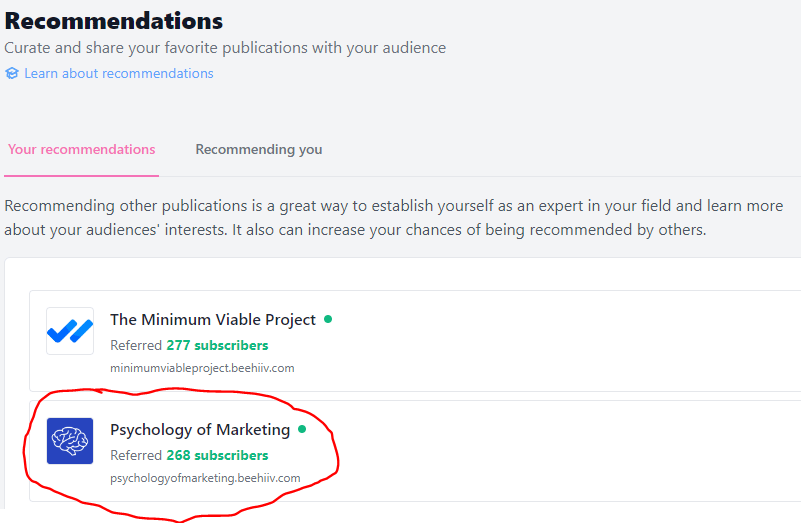Viewport: 801px width, 523px height.
Task: Click the Psychology of Marketing brain logo
Action: [70, 441]
